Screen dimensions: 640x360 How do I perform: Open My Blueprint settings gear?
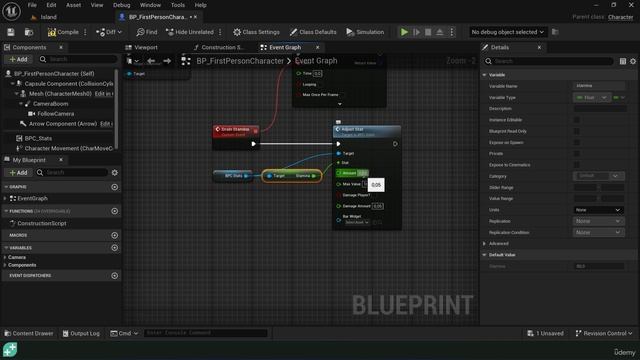[x=115, y=173]
